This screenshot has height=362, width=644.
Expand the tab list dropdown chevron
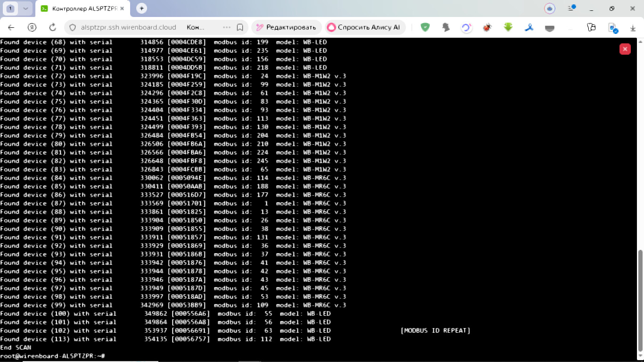click(25, 8)
